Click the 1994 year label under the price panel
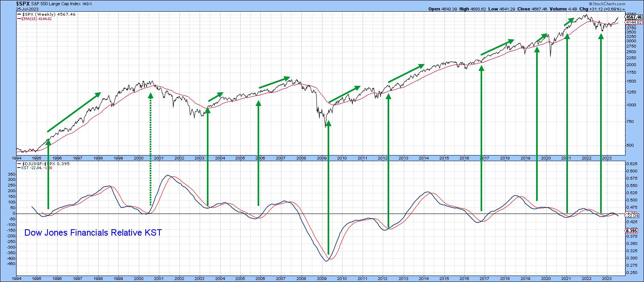The width and height of the screenshot is (644, 282). pyautogui.click(x=17, y=159)
